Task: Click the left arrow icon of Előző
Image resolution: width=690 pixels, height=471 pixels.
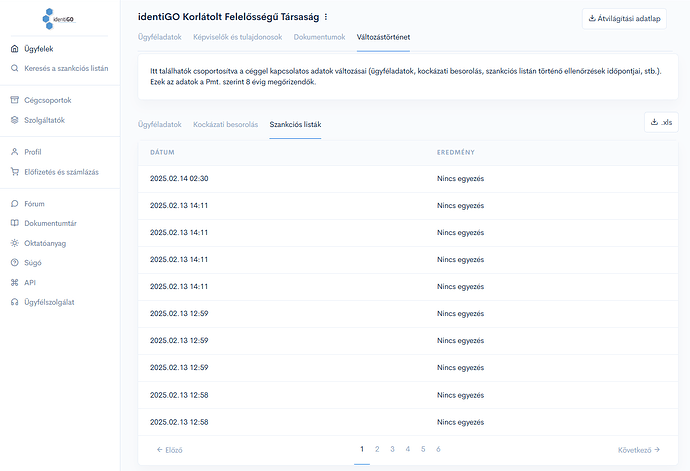Action: coord(160,449)
